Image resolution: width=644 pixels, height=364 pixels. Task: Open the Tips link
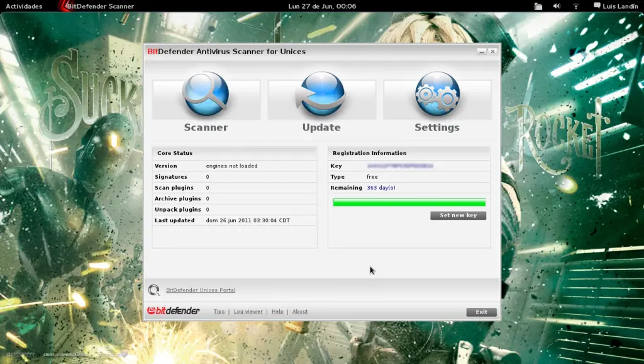click(x=219, y=311)
